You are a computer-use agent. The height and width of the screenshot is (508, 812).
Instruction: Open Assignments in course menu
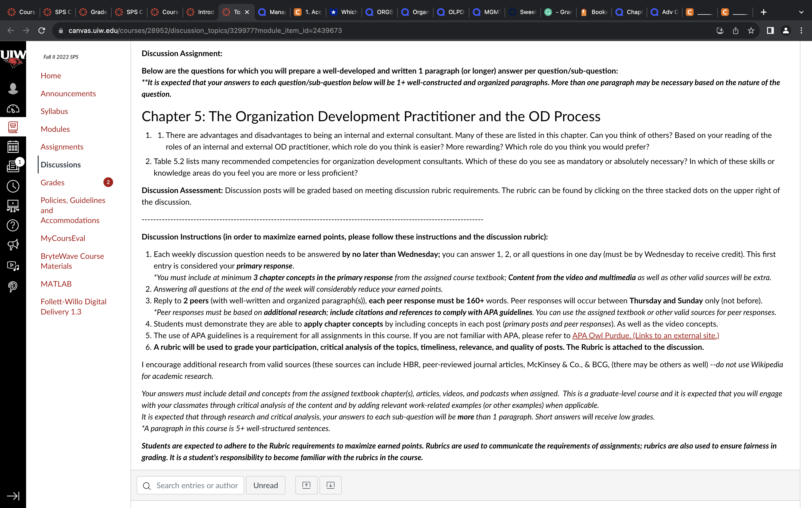tap(62, 147)
